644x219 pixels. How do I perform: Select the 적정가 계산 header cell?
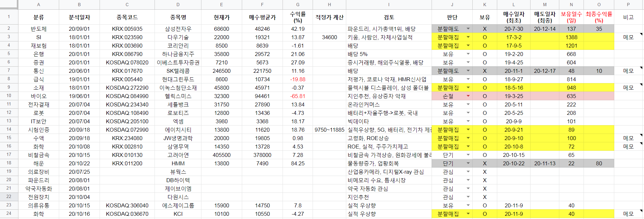329,17
